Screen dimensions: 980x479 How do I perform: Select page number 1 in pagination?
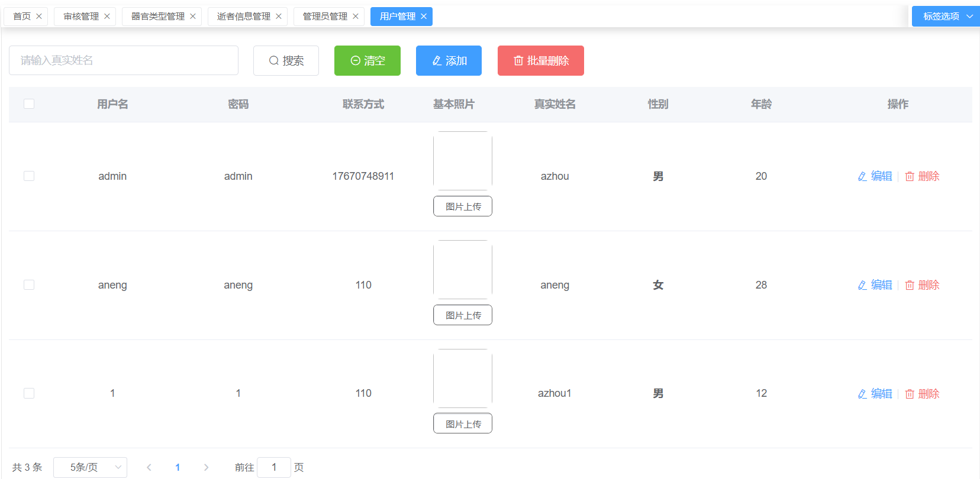click(178, 467)
